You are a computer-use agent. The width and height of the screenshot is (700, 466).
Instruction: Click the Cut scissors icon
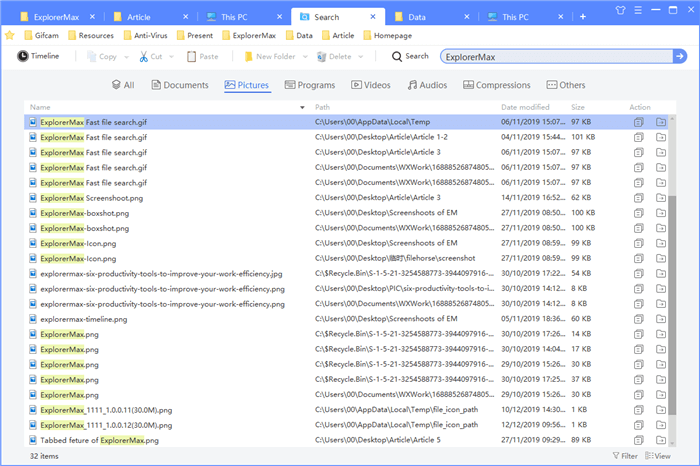click(143, 57)
